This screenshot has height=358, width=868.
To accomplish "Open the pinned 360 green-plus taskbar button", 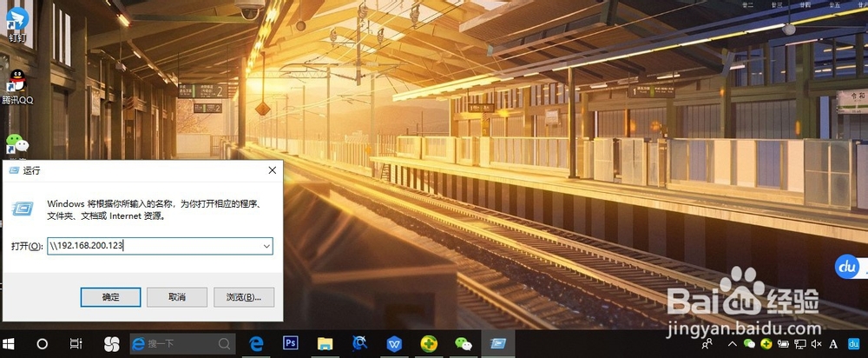I will tap(429, 344).
